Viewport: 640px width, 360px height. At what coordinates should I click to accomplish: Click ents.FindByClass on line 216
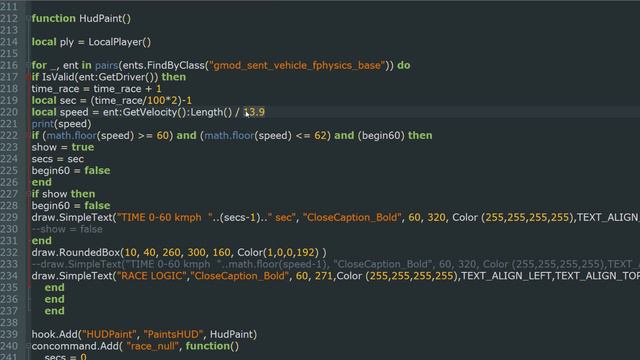163,65
